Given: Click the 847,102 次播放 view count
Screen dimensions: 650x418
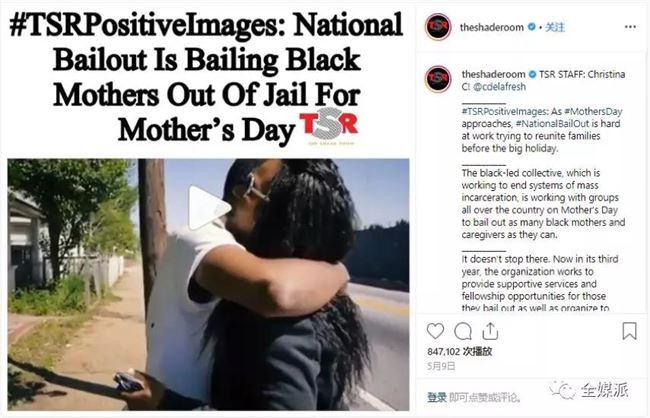Looking at the screenshot, I should (x=460, y=352).
